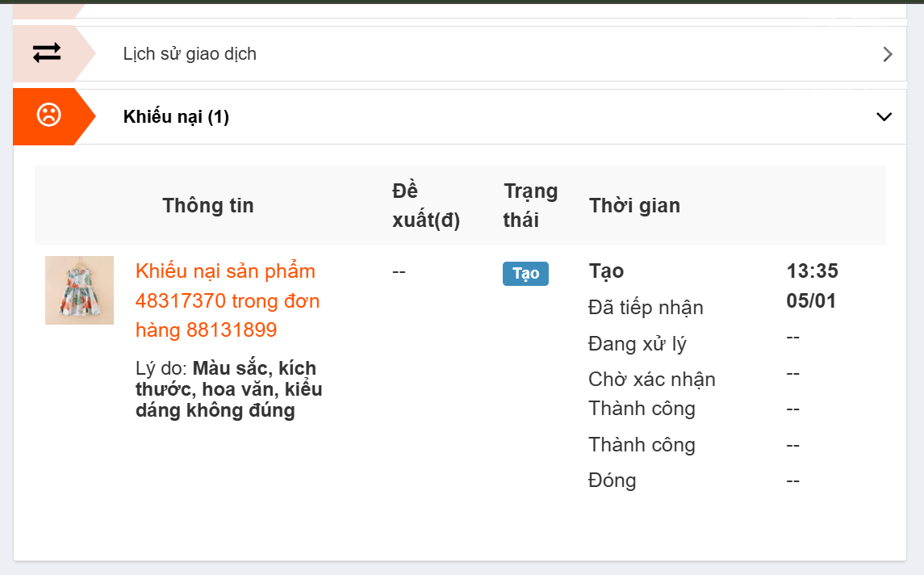Click the 13:35 05/01 creation timestamp

812,286
